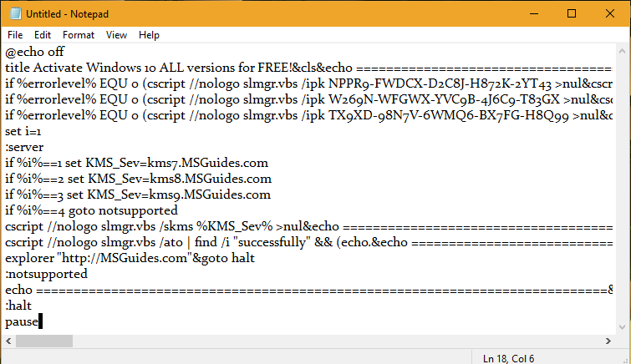Click the kms9.MSGuides.com line

(x=138, y=195)
